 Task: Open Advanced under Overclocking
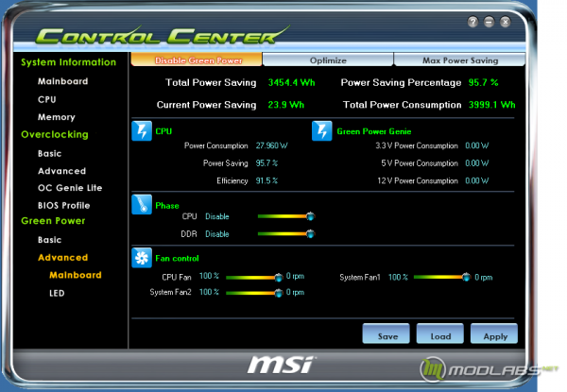tap(61, 171)
